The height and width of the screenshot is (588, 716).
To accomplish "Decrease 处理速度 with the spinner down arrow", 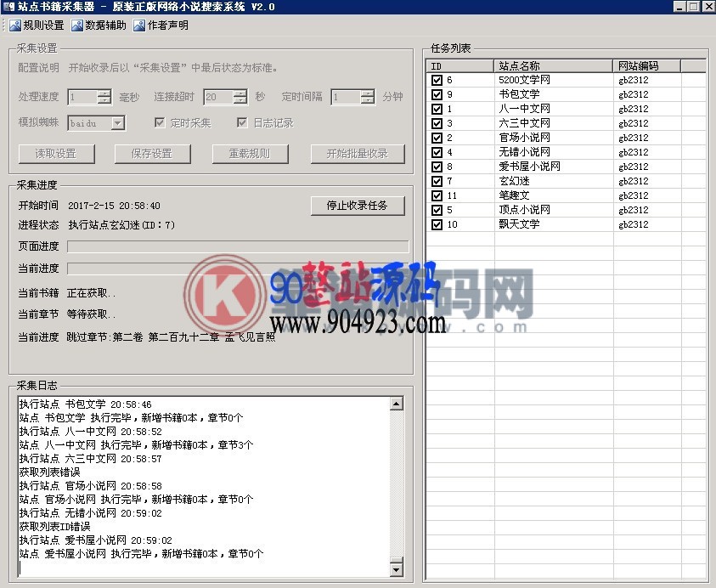I will 104,100.
